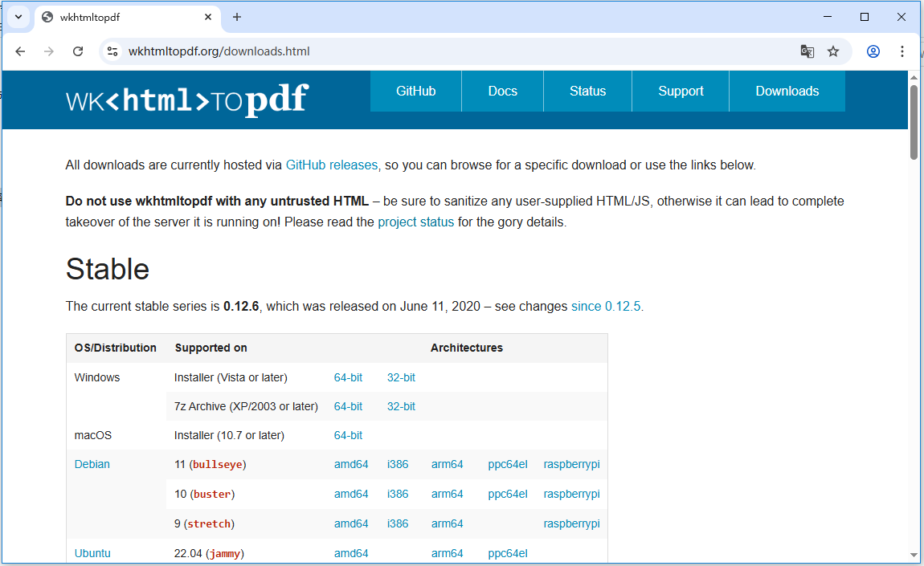Screen dimensions: 924x566
Task: Download Debian 9 stretch amd64
Action: pos(351,523)
